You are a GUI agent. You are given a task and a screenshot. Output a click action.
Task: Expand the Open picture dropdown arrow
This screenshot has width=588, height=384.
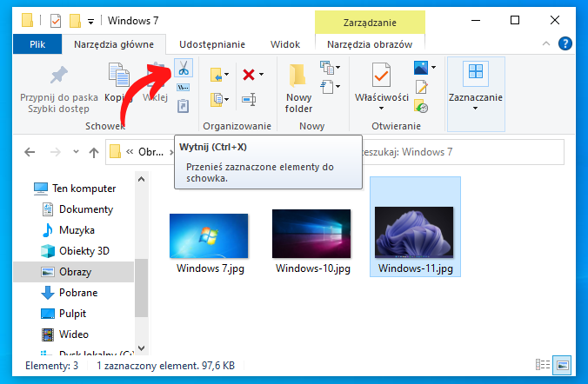pyautogui.click(x=433, y=67)
